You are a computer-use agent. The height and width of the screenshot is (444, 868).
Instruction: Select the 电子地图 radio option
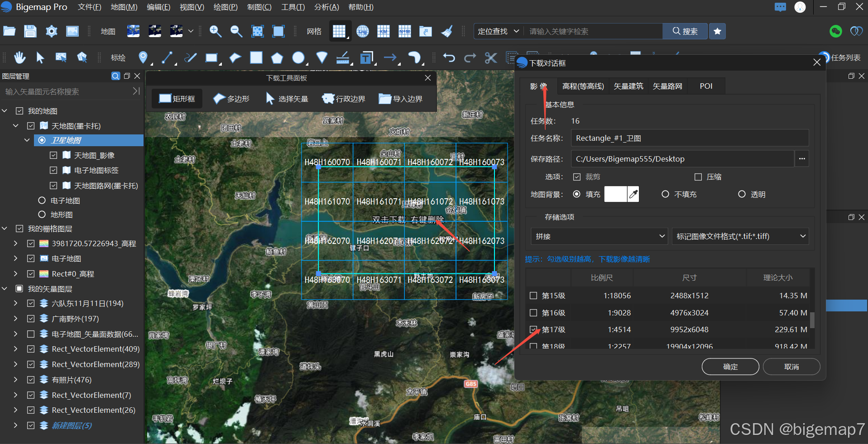coord(42,201)
